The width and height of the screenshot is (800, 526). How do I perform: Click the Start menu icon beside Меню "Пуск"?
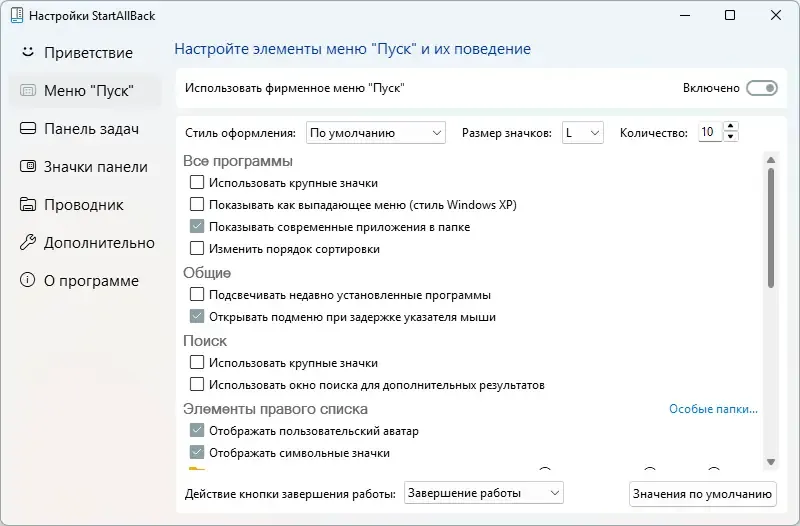click(28, 91)
